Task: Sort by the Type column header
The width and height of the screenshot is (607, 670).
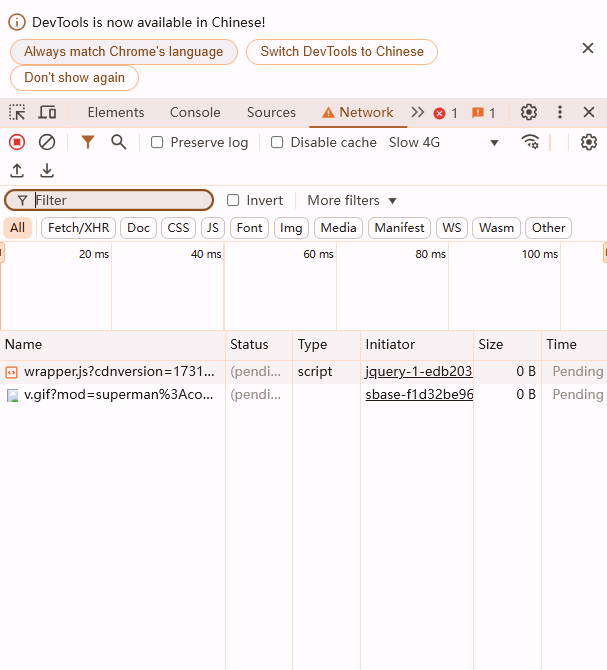Action: [x=327, y=344]
